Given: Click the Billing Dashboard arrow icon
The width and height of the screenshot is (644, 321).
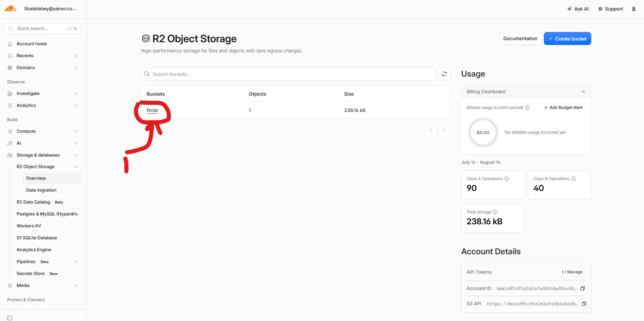Looking at the screenshot, I should [583, 92].
